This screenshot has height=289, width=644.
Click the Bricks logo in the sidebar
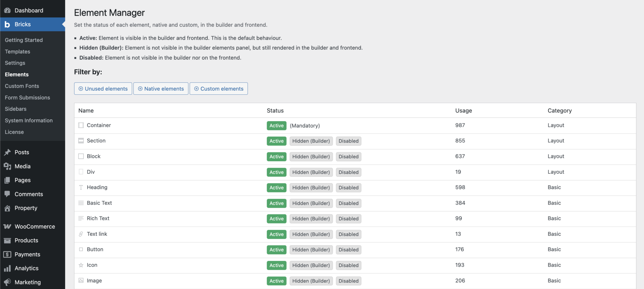click(7, 24)
